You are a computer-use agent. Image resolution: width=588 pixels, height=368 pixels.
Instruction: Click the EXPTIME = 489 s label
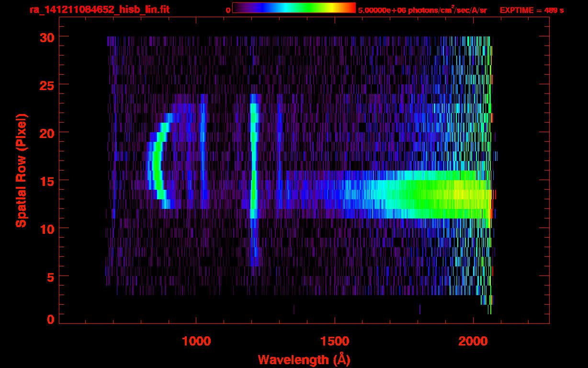[531, 10]
